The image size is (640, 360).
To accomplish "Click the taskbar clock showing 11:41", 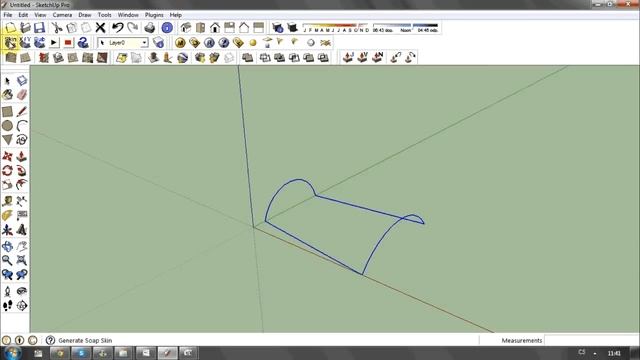I will coord(614,353).
